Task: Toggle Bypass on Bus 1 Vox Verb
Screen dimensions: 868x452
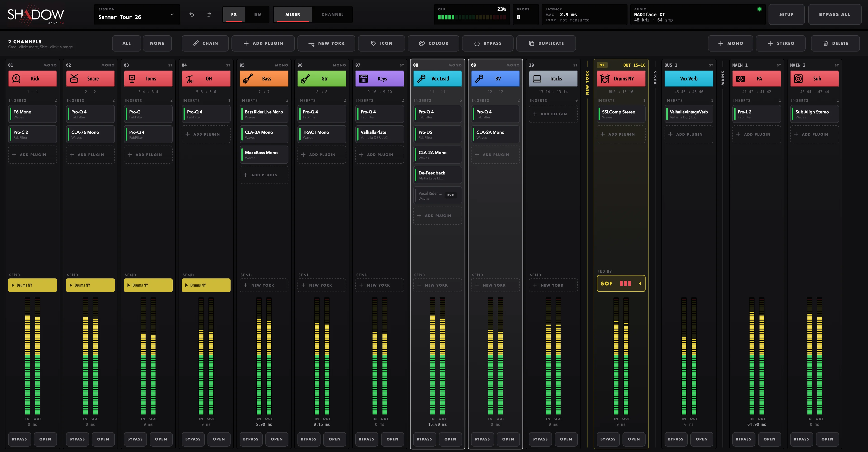Action: pos(676,439)
